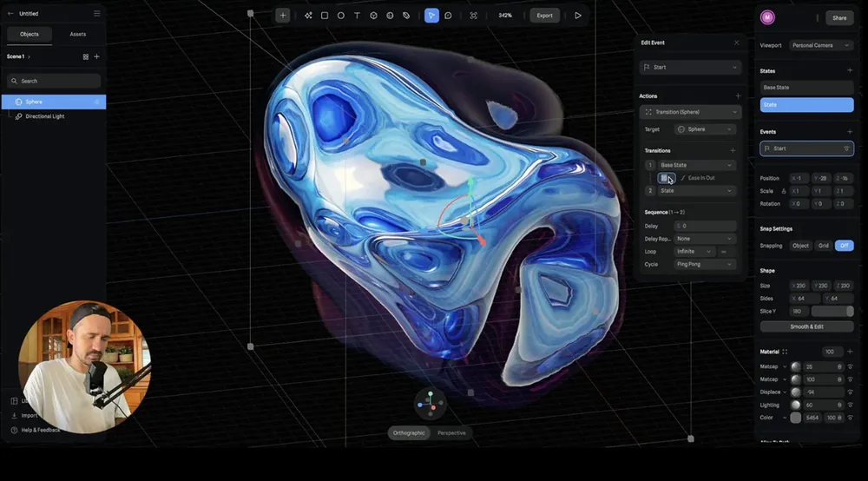Switch to the Assets tab
Image resolution: width=868 pixels, height=481 pixels.
coord(77,35)
